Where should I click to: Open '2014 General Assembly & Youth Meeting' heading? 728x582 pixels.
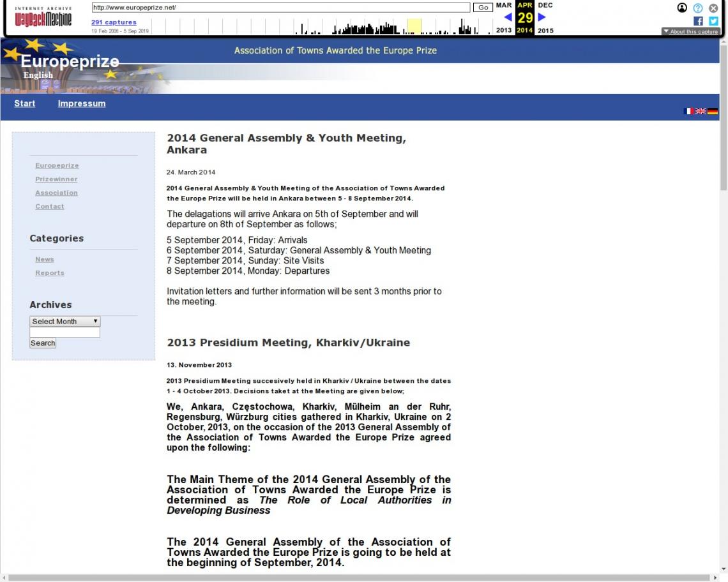click(x=287, y=144)
